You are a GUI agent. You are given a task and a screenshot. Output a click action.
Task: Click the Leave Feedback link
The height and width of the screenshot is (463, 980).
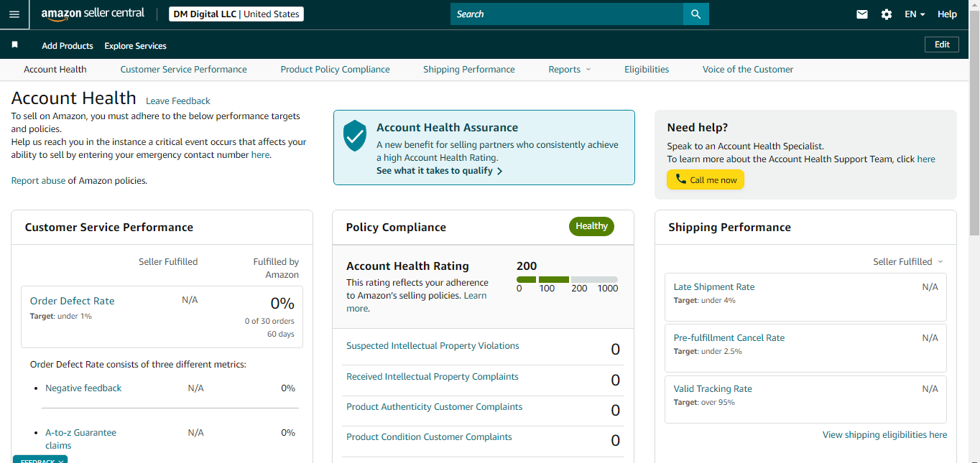pyautogui.click(x=178, y=101)
